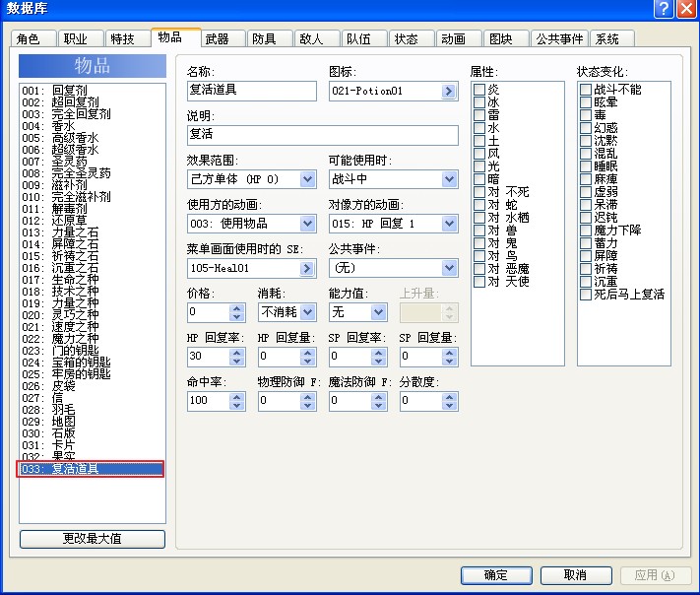Open the 公共事件 (无) dropdown

[x=449, y=268]
